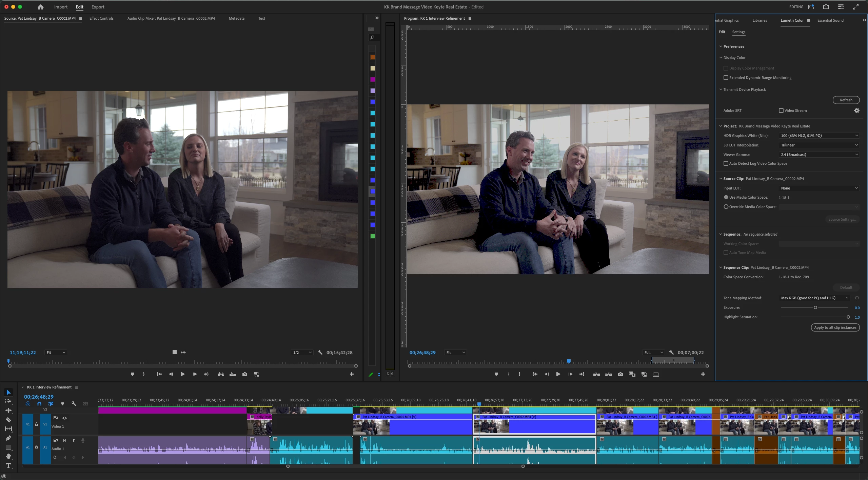Click Export Frame camera icon in Program monitor
Screen dimensions: 868x480
pyautogui.click(x=620, y=374)
